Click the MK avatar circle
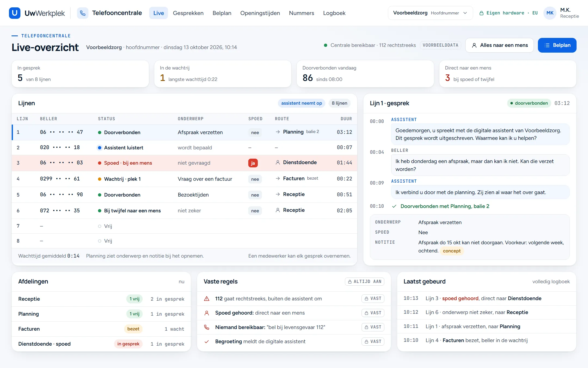This screenshot has height=368, width=588. click(550, 13)
